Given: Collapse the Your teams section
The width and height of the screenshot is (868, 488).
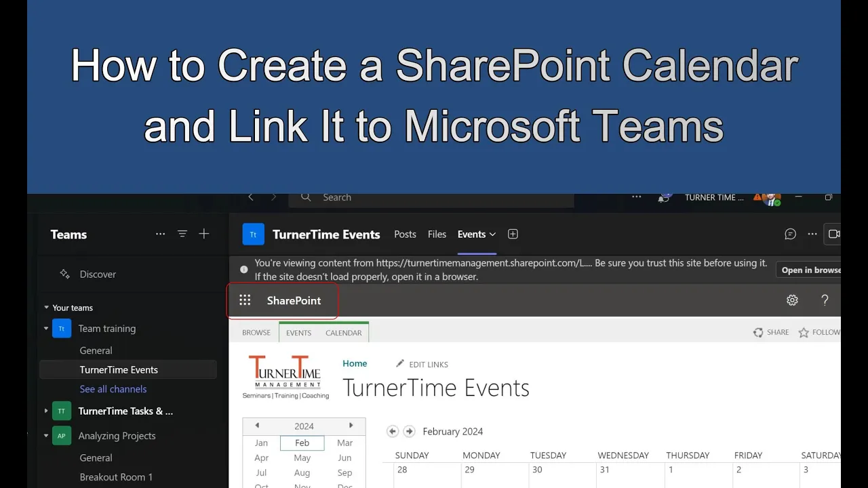Looking at the screenshot, I should [x=47, y=308].
